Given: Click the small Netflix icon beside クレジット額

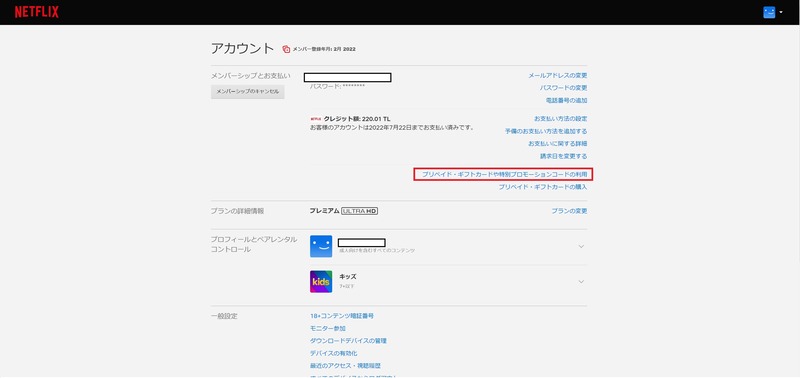Looking at the screenshot, I should pyautogui.click(x=315, y=119).
